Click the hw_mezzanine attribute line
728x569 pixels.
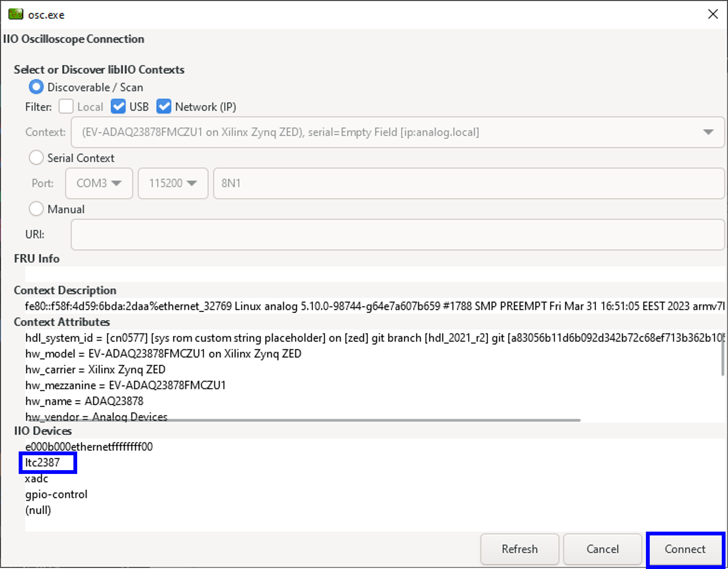coord(126,385)
